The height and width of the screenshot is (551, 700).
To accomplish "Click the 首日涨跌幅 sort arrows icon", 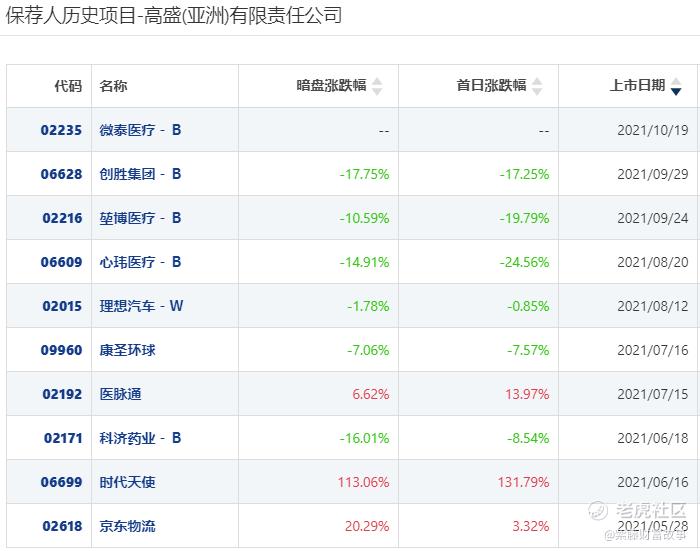I will pyautogui.click(x=537, y=87).
